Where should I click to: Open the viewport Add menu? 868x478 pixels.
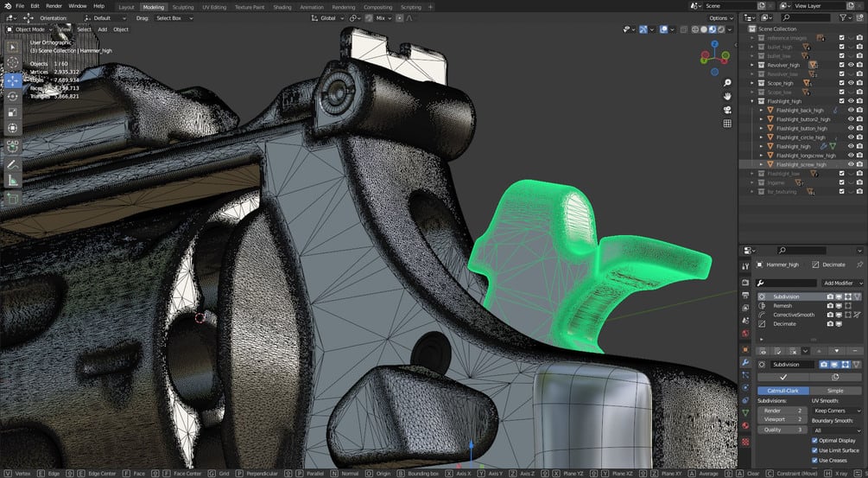pyautogui.click(x=103, y=29)
